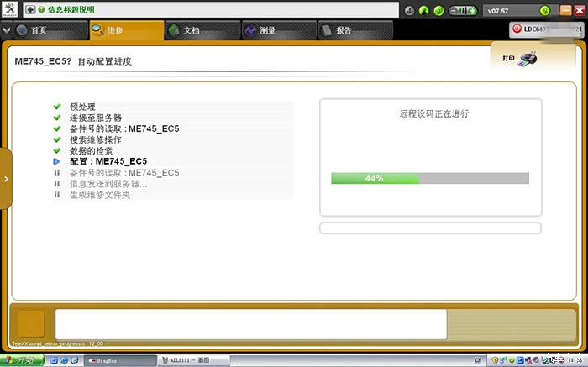This screenshot has height=367, width=588.
Task: Click the system tray clock
Action: tap(575, 360)
